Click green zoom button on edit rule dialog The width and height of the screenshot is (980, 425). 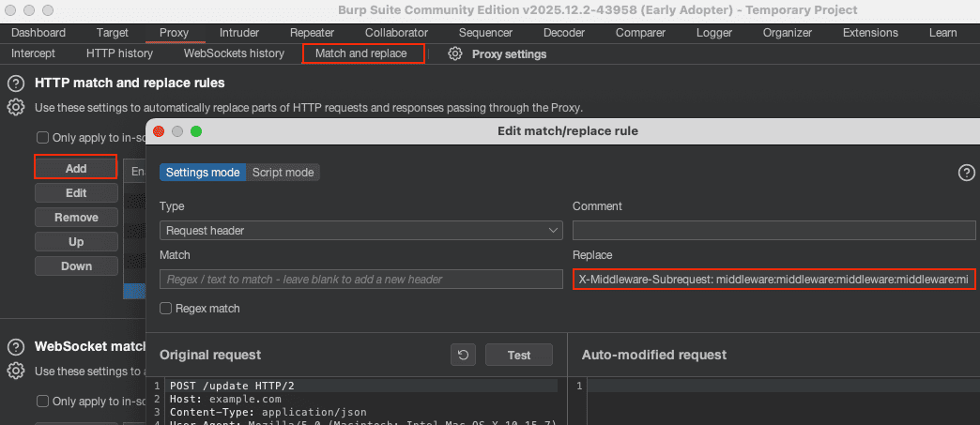(x=196, y=131)
